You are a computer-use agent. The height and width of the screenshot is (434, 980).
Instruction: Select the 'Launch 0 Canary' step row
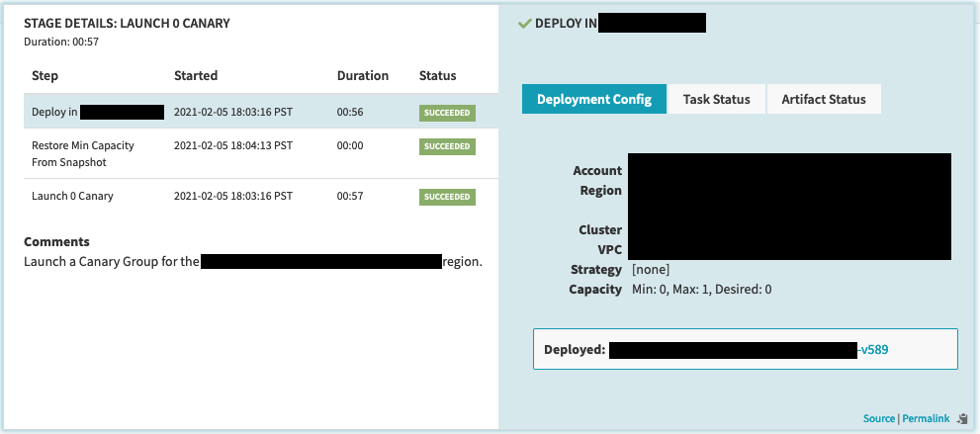(x=261, y=196)
